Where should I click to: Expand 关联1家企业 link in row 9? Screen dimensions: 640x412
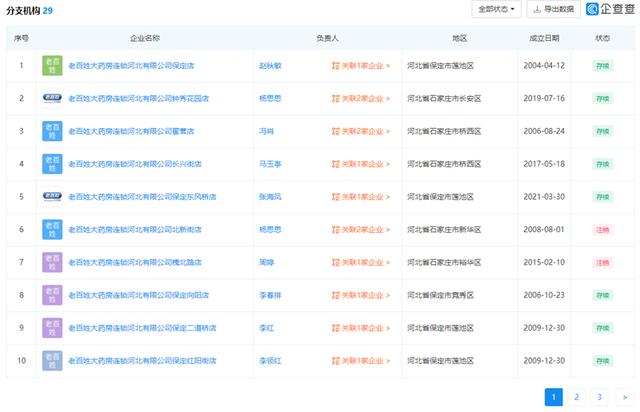coord(361,328)
